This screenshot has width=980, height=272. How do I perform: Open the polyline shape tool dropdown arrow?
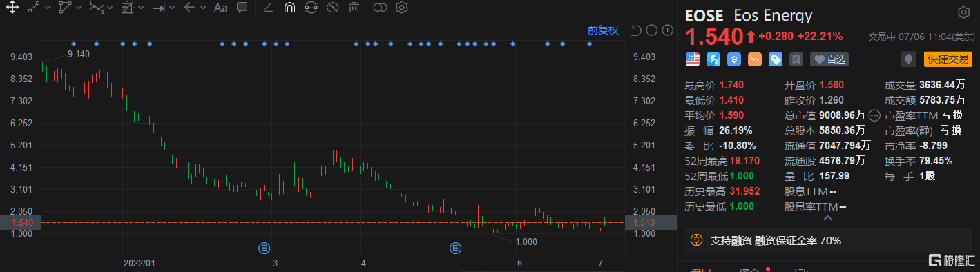(79, 8)
